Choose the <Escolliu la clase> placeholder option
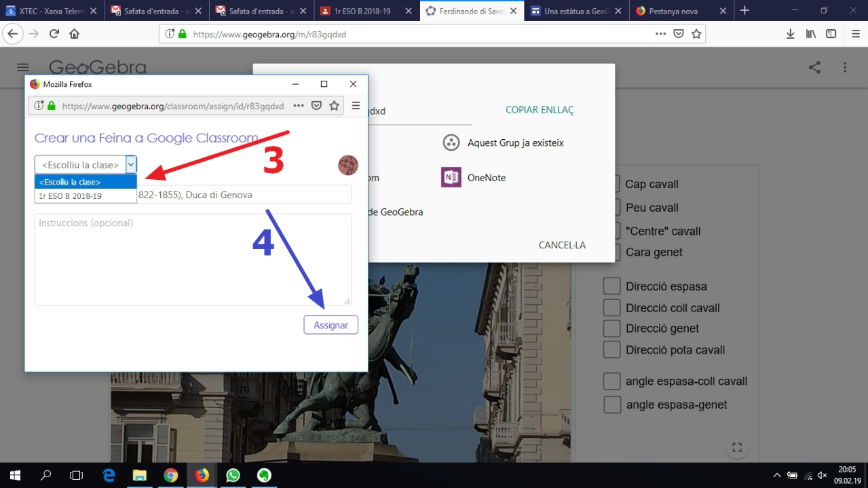The height and width of the screenshot is (488, 868). click(86, 182)
